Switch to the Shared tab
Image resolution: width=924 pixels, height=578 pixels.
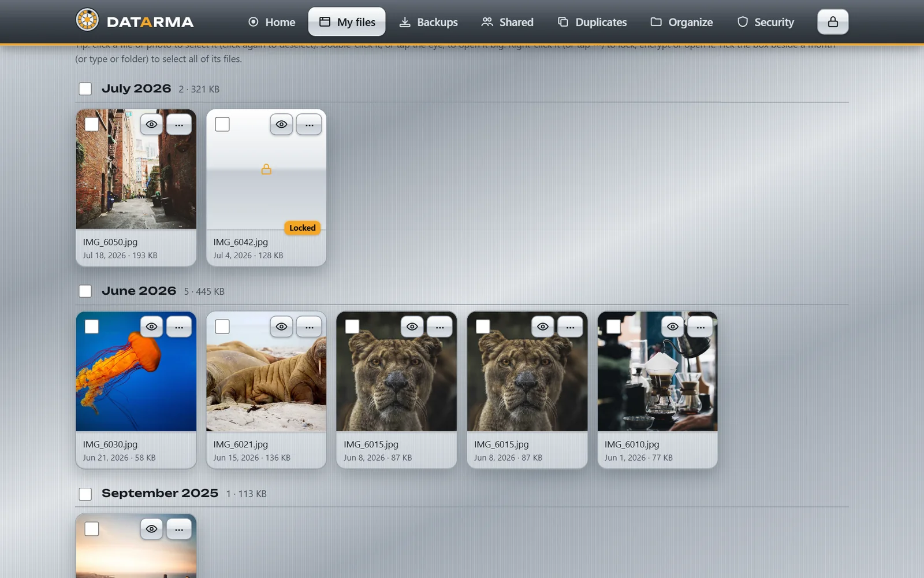508,22
